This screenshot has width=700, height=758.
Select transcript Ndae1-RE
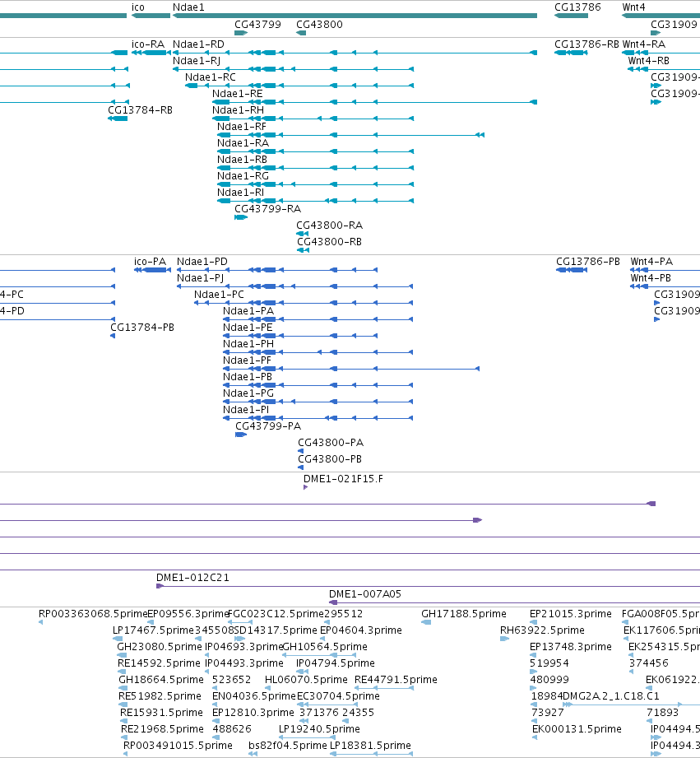[x=237, y=94]
